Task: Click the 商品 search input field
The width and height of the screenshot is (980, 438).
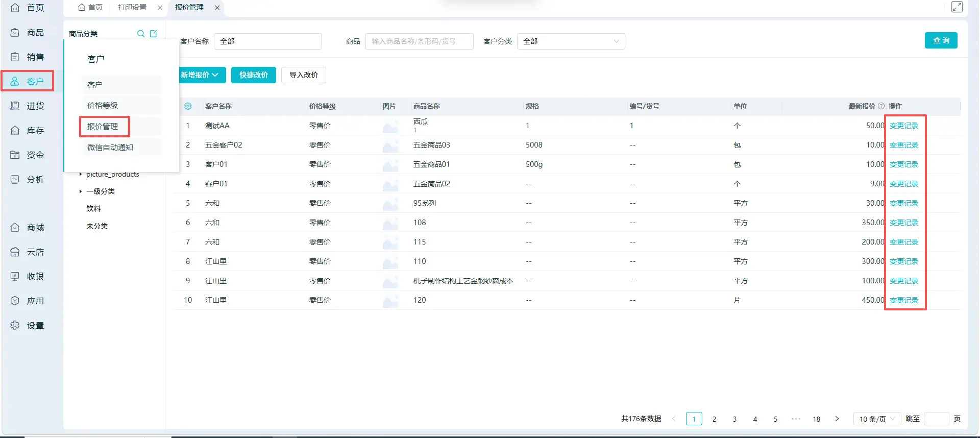Action: (420, 41)
